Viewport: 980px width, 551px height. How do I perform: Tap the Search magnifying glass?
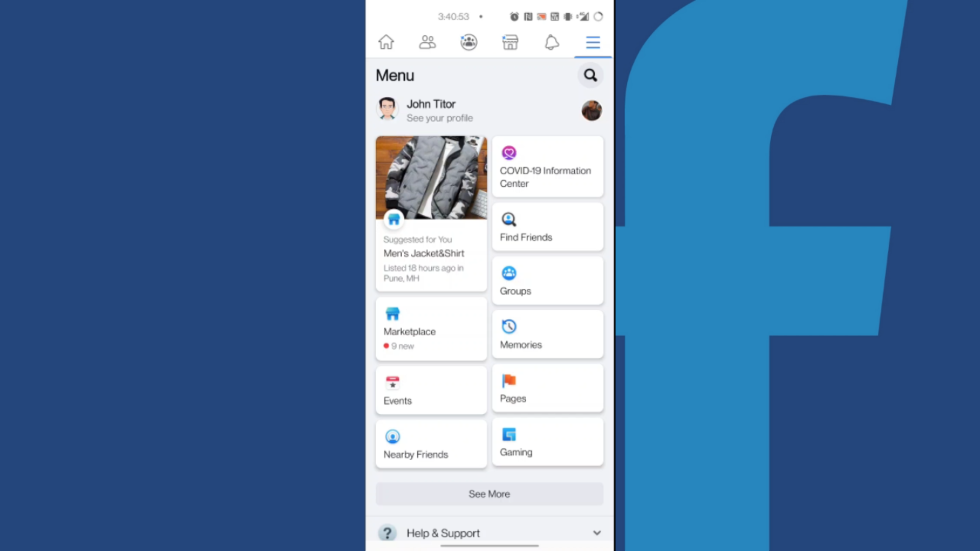[590, 76]
